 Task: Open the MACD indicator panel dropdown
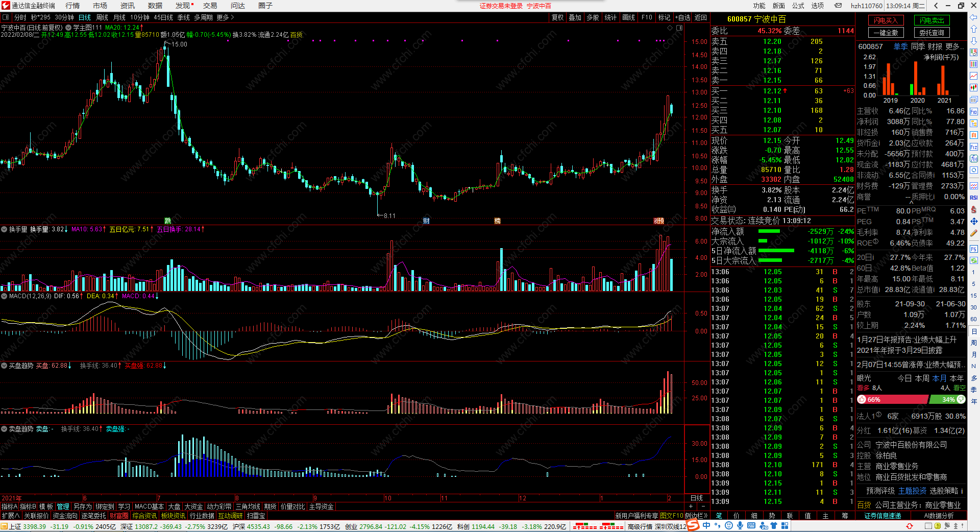pos(4,296)
